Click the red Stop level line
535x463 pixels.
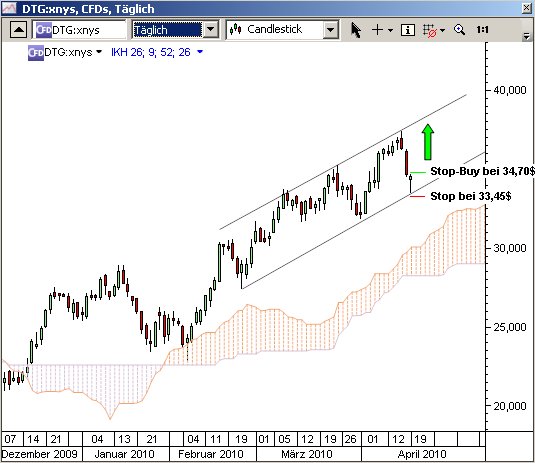tap(418, 197)
